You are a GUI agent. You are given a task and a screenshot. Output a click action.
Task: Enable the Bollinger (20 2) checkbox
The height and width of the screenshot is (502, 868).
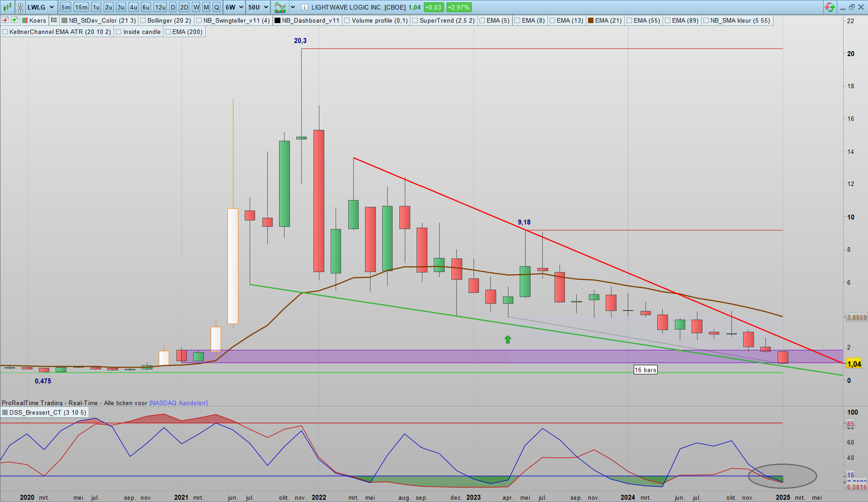coord(143,20)
